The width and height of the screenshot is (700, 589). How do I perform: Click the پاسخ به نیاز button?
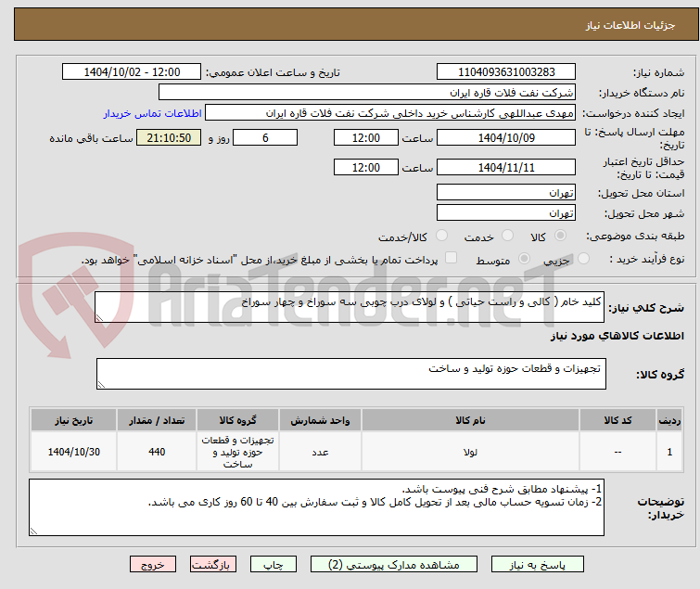537,565
